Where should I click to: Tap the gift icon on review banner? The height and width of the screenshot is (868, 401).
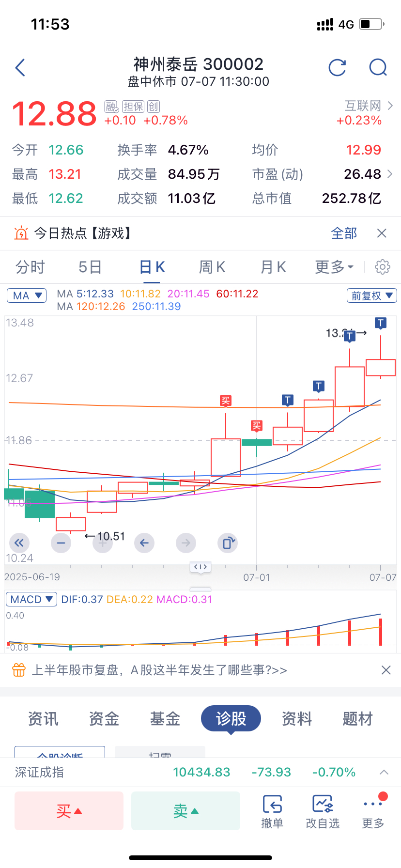(19, 670)
